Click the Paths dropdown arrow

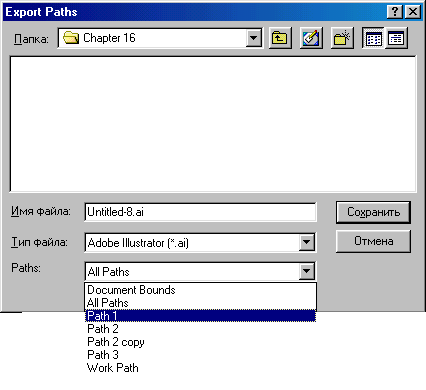tap(307, 271)
